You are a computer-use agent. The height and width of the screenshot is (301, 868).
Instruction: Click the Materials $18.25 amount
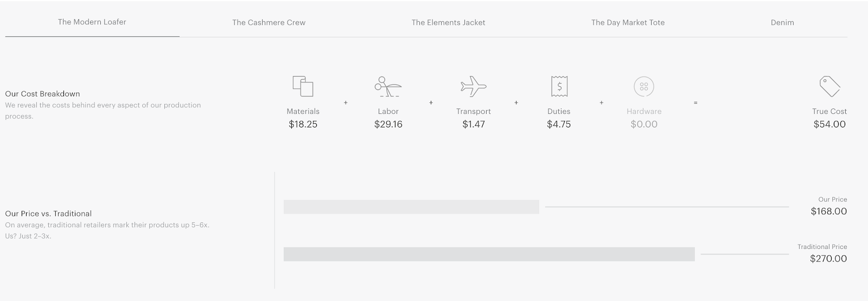tap(303, 124)
